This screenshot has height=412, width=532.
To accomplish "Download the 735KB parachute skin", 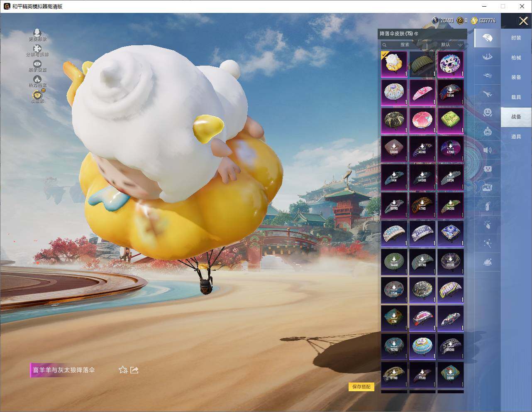I will (x=451, y=262).
